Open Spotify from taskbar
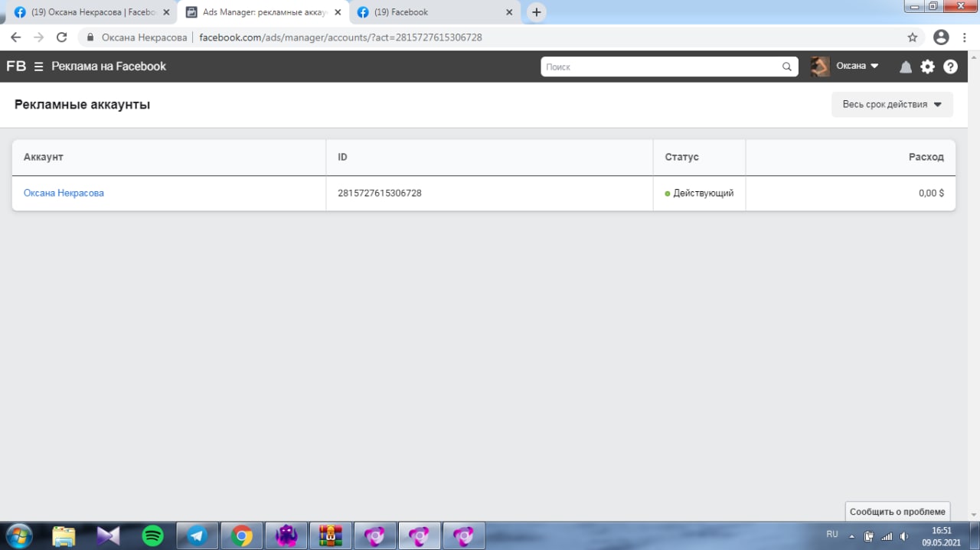The width and height of the screenshot is (980, 550). (153, 535)
